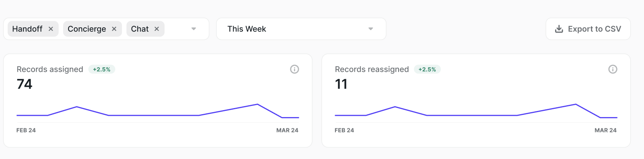Viewport: 644px width, 159px height.
Task: Click FEB 24 label under Records reassigned
Action: pos(344,130)
